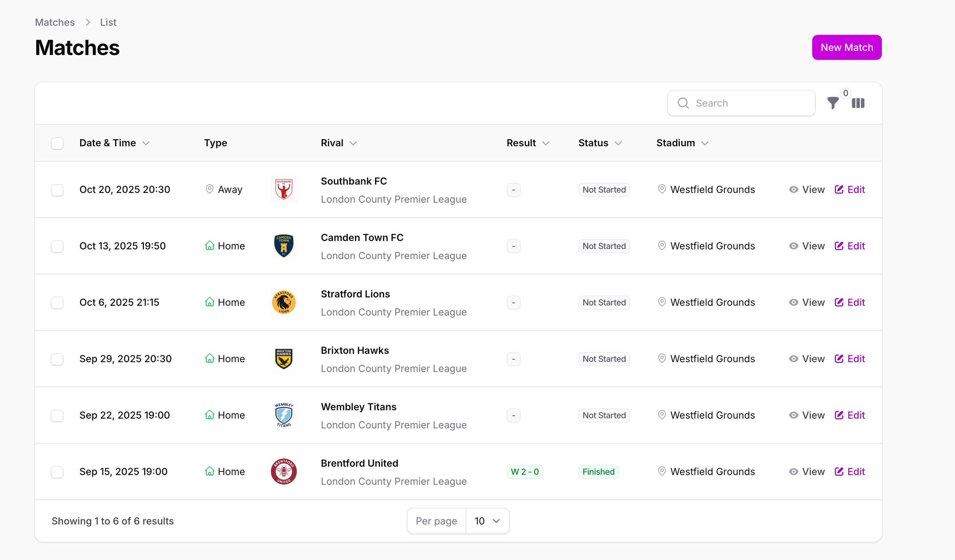The height and width of the screenshot is (560, 955).
Task: Tick the select-all checkbox in header
Action: coord(57,143)
